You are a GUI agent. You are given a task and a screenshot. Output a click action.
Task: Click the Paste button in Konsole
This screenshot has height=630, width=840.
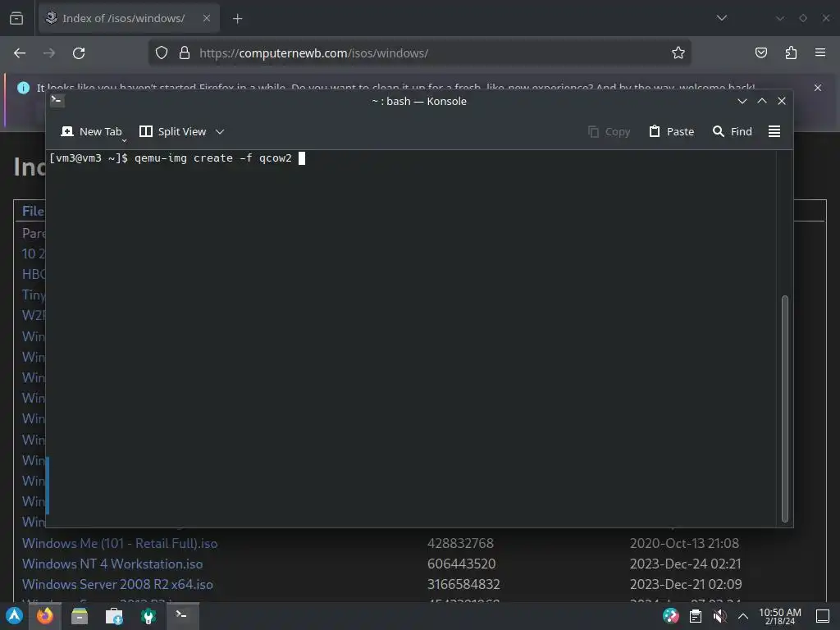coord(671,132)
